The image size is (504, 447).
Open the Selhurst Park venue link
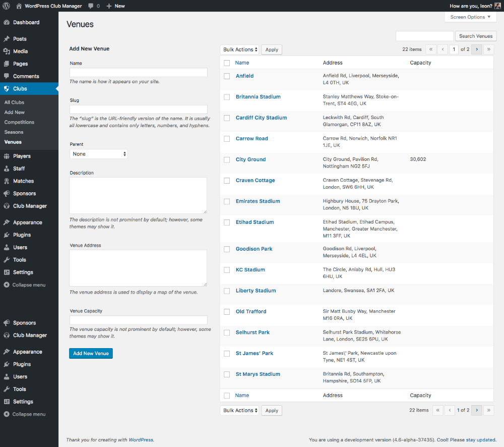coord(253,332)
